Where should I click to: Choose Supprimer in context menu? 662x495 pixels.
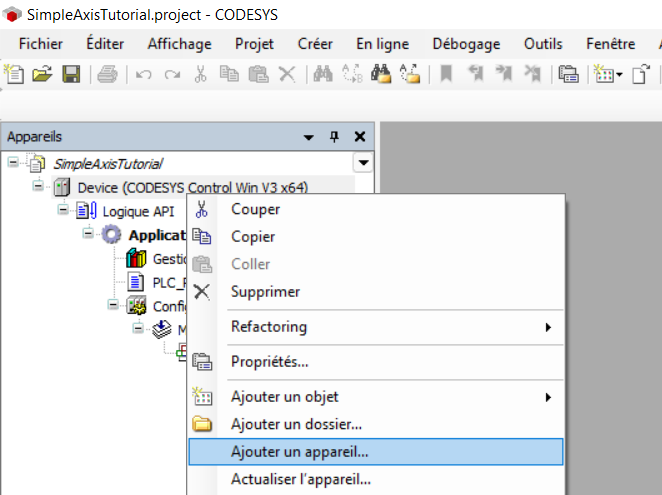[x=376, y=291]
